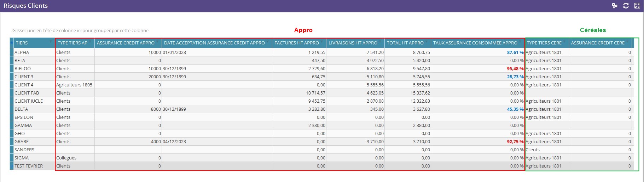Click filter icon on TIERS column

click(51, 42)
